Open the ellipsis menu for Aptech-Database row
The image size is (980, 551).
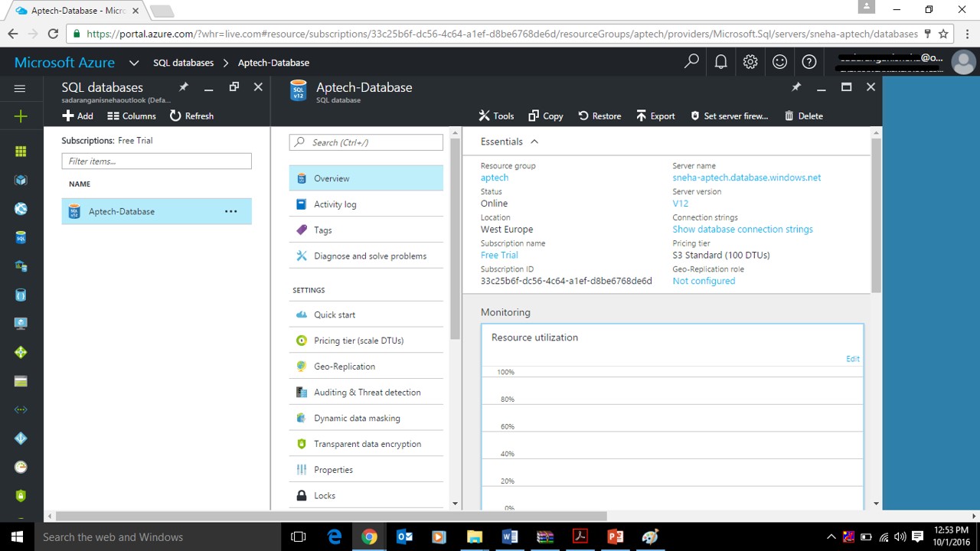[230, 211]
